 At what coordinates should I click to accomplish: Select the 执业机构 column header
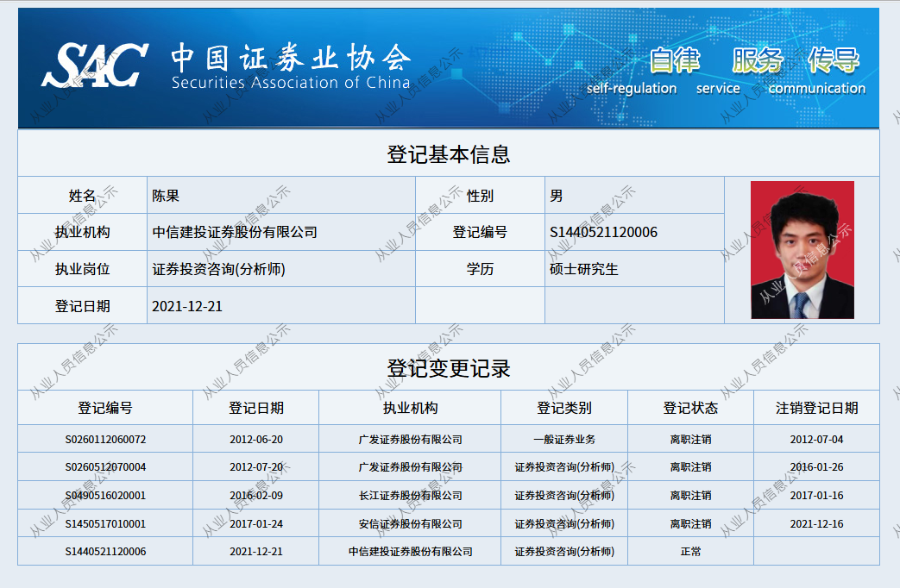(x=410, y=408)
